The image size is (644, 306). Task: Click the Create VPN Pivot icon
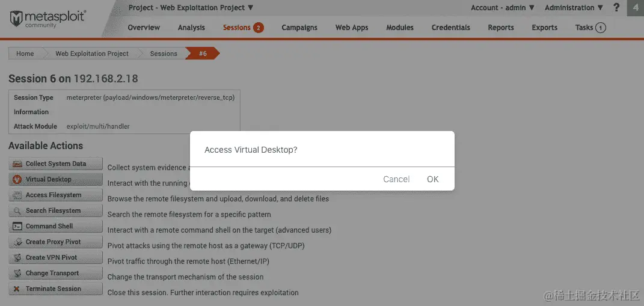pyautogui.click(x=17, y=257)
